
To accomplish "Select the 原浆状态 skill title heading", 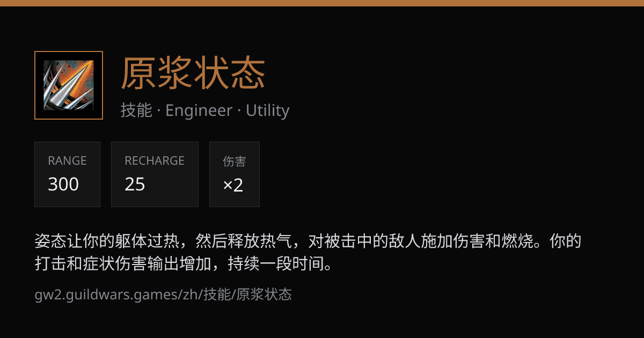I will (x=193, y=73).
